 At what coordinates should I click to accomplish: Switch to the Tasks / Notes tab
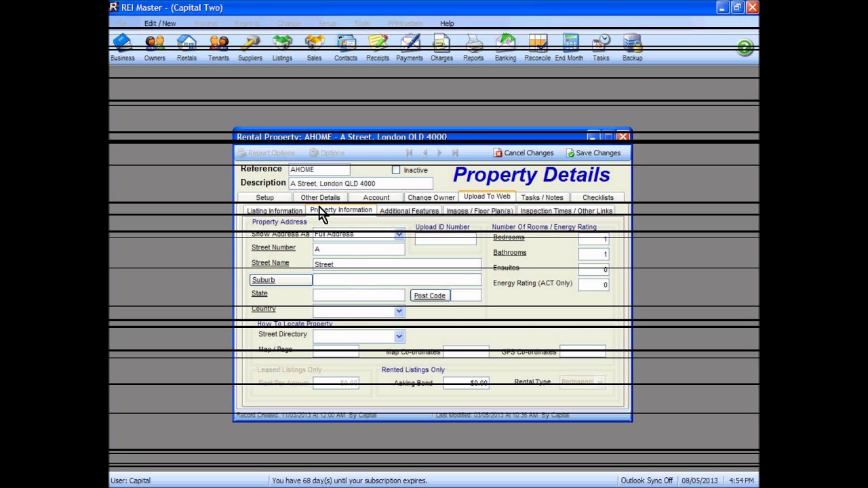tap(542, 197)
